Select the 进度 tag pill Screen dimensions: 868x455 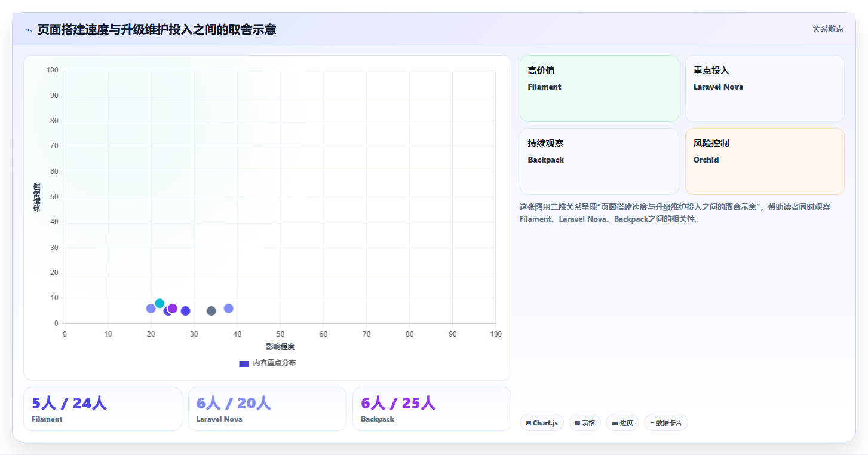coord(622,423)
